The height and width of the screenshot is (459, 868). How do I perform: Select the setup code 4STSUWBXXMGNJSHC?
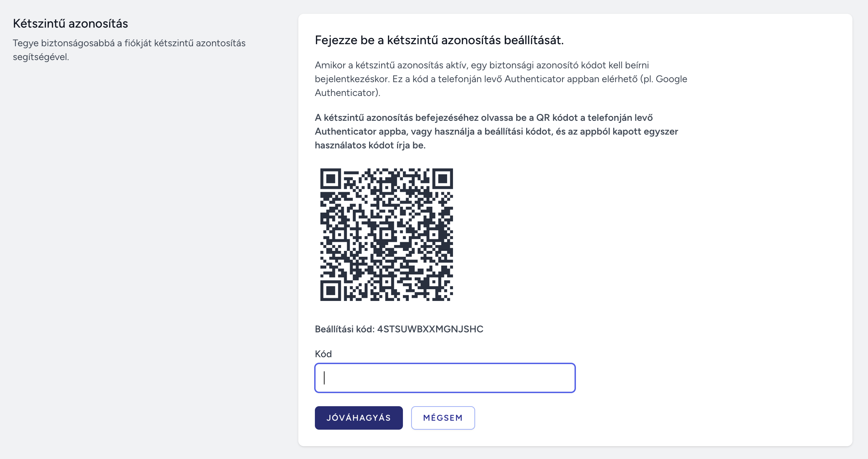tap(430, 329)
